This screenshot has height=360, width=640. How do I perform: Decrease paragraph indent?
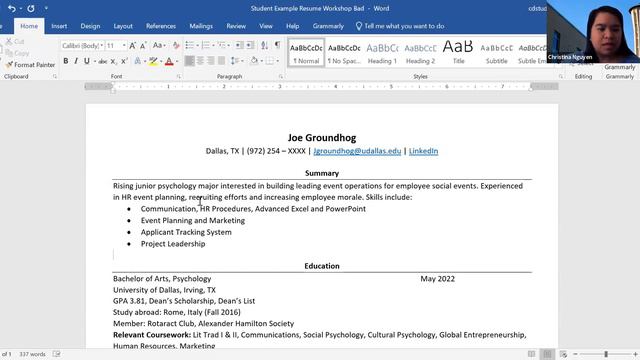click(240, 45)
